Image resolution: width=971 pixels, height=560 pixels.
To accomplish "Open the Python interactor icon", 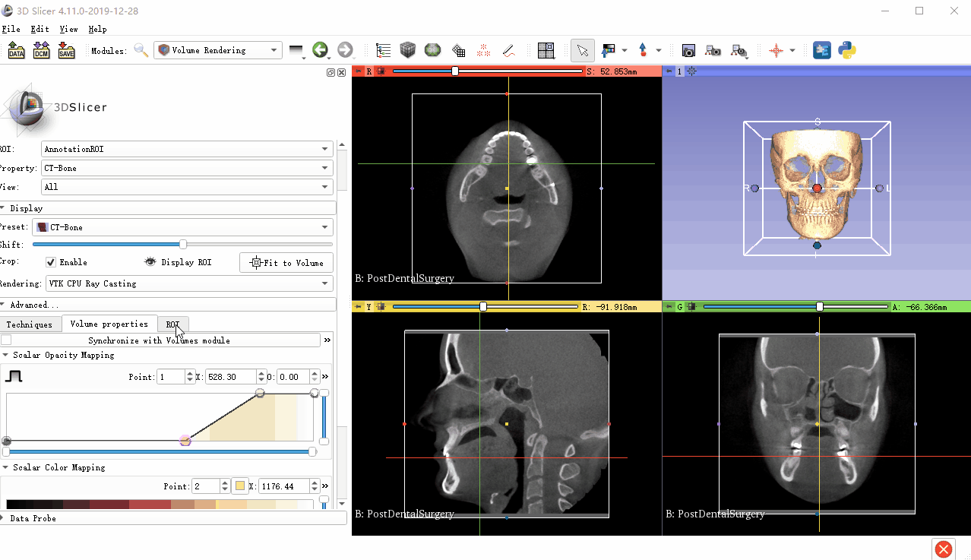I will pyautogui.click(x=847, y=50).
